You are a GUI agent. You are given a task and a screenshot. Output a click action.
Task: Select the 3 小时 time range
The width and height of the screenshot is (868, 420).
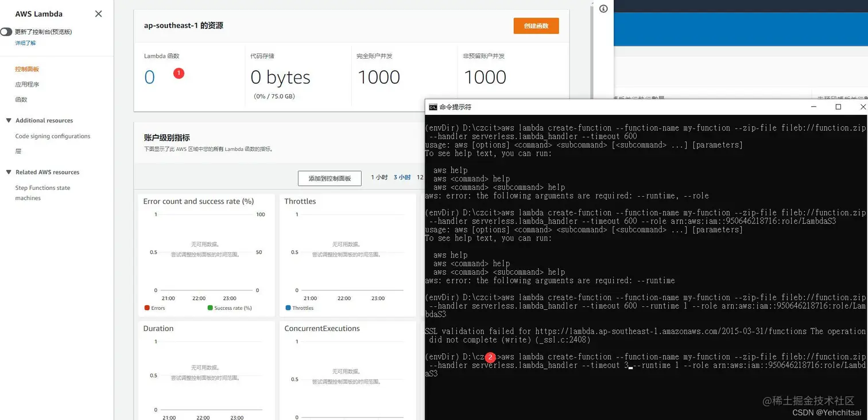click(402, 177)
